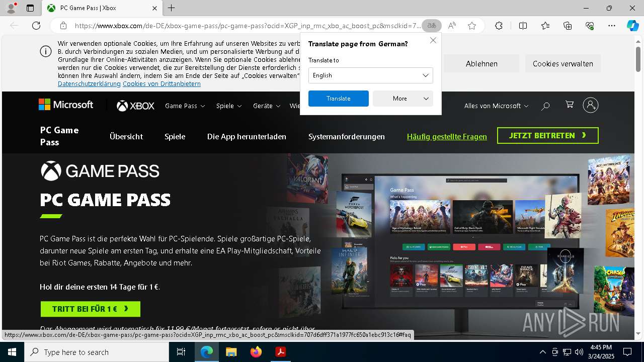
Task: Expand Alles von Microsoft menu
Action: pos(496,106)
